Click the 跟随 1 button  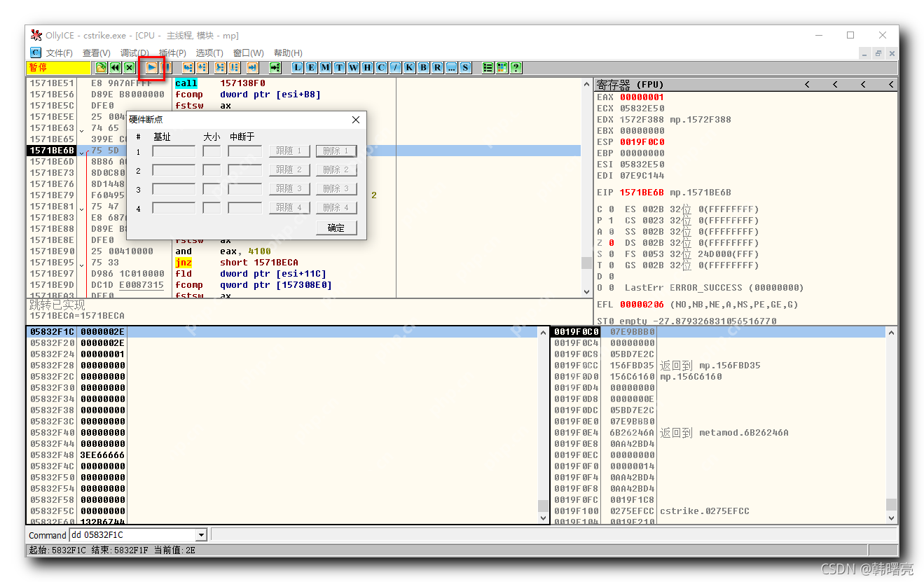[289, 150]
